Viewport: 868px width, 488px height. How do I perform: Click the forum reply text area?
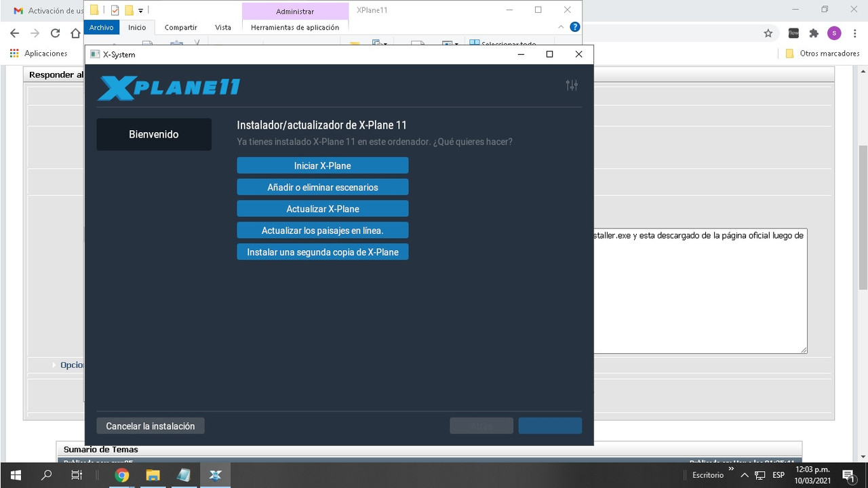point(700,290)
